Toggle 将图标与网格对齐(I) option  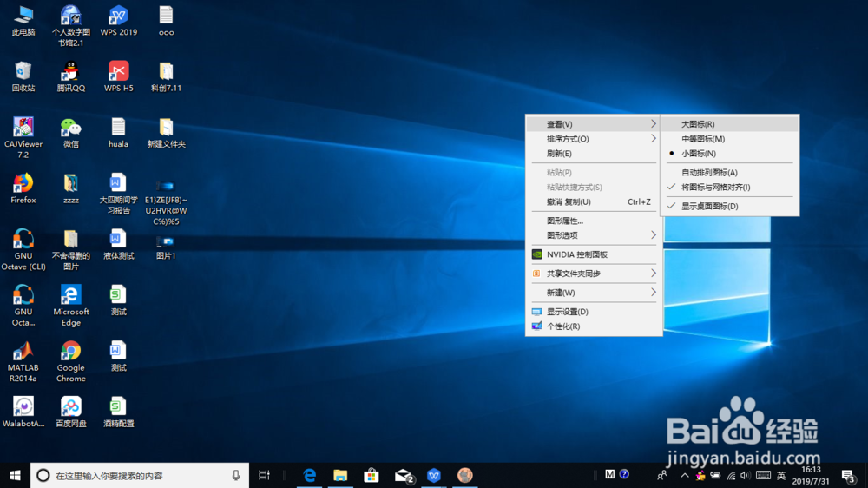(730, 188)
